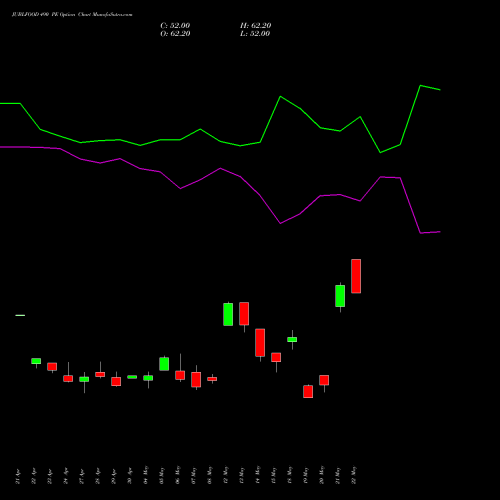Select the 19 May date label
This screenshot has width=500, height=500.
coord(306,475)
